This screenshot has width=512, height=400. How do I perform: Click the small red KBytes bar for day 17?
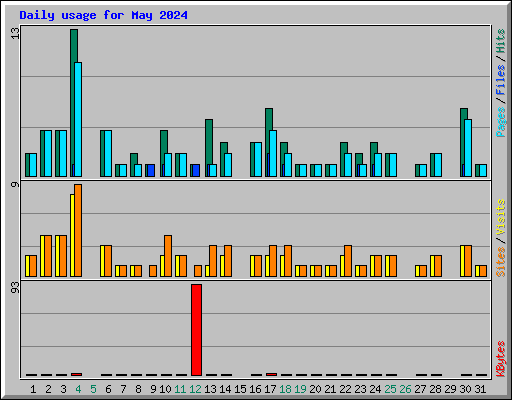click(271, 374)
